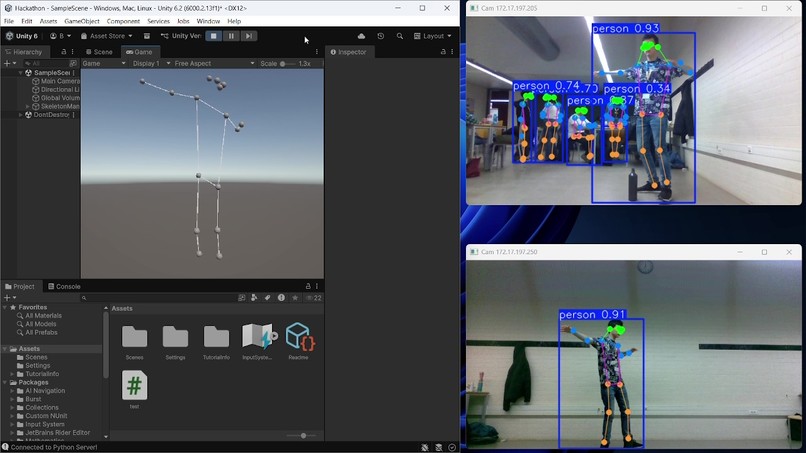Open the Layout dropdown

coord(432,36)
